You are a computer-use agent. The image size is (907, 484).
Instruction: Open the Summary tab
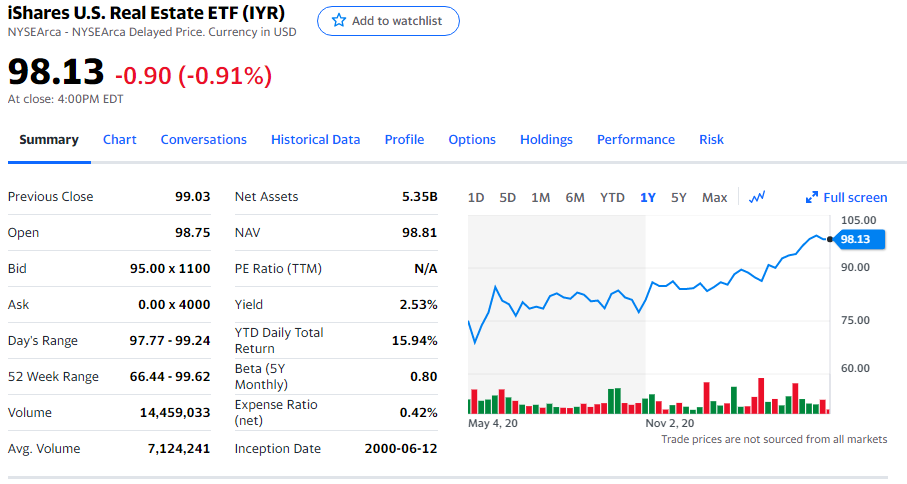pos(49,139)
